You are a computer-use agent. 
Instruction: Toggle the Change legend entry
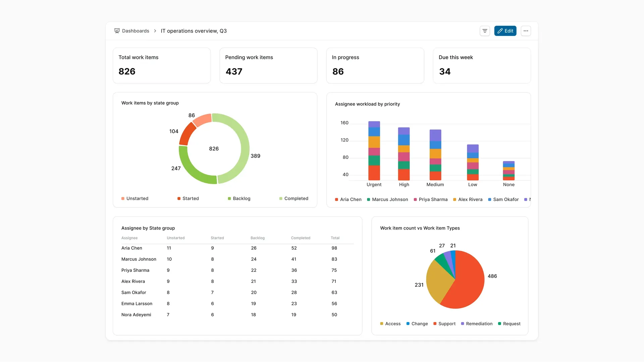417,324
